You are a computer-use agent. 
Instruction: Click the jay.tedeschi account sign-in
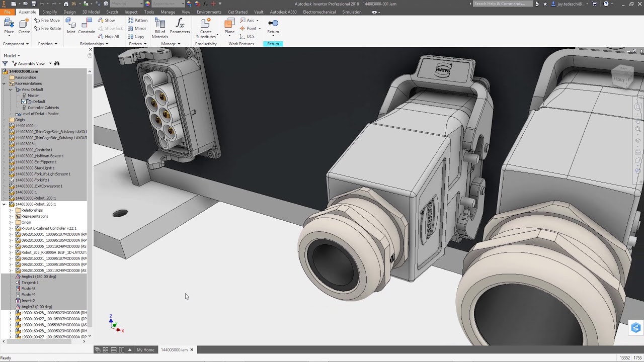tap(569, 4)
